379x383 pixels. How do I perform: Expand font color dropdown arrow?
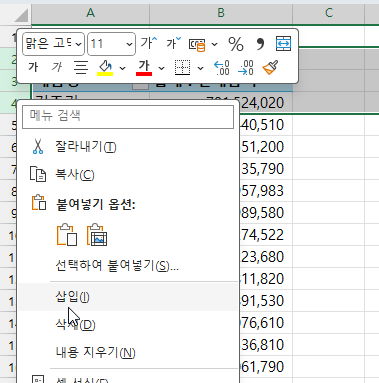(x=161, y=68)
